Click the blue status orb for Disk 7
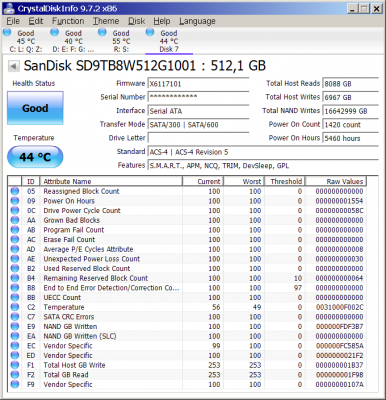 pos(150,33)
